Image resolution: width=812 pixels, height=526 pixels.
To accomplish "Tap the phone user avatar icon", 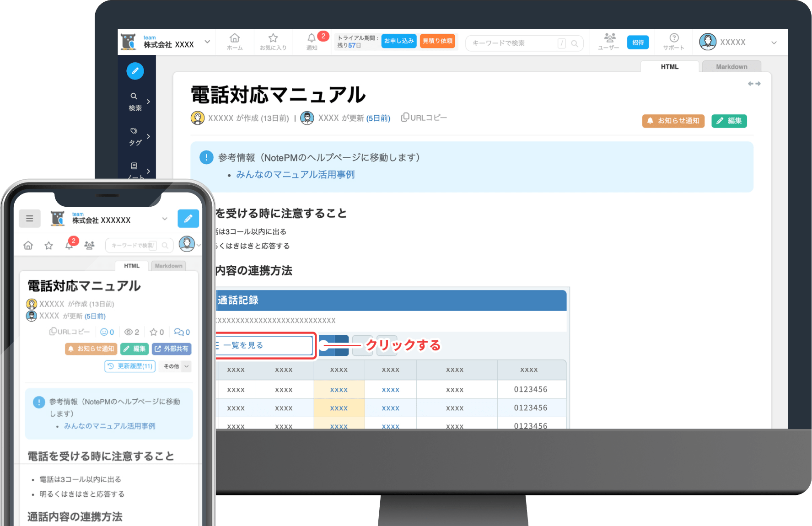I will [x=187, y=244].
